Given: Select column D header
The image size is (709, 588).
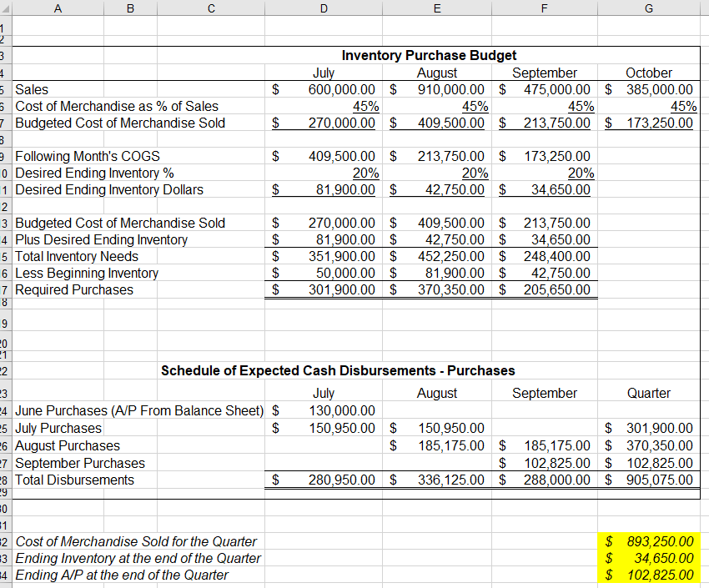Looking at the screenshot, I should coord(324,8).
